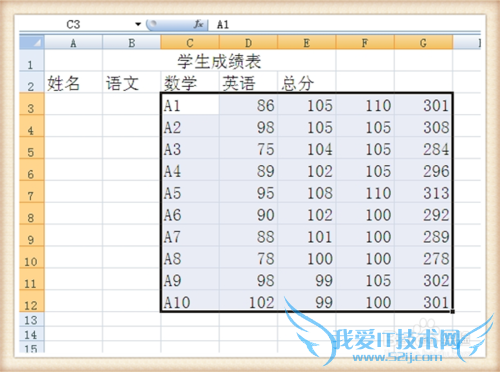Viewport: 500px width, 372px height.
Task: Select row 1 header
Action: (x=32, y=61)
